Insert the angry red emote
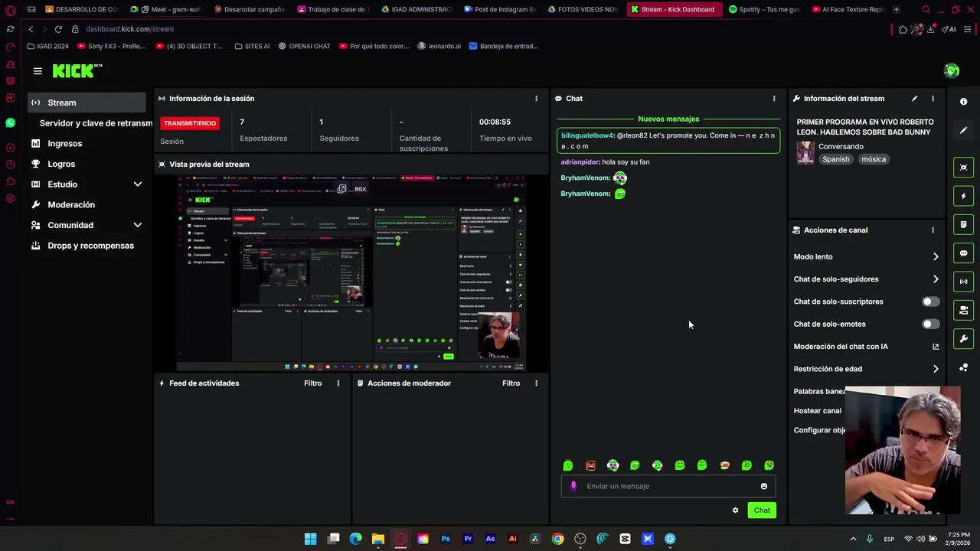This screenshot has width=980, height=551. [590, 465]
